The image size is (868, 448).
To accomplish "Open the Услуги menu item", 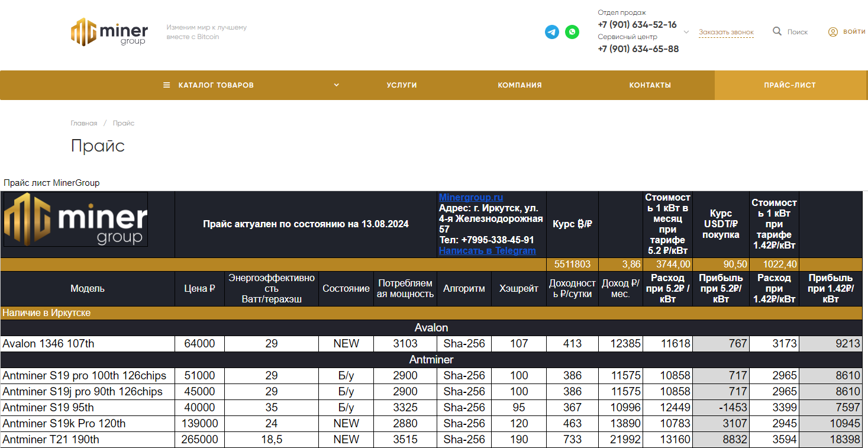I will click(x=402, y=85).
